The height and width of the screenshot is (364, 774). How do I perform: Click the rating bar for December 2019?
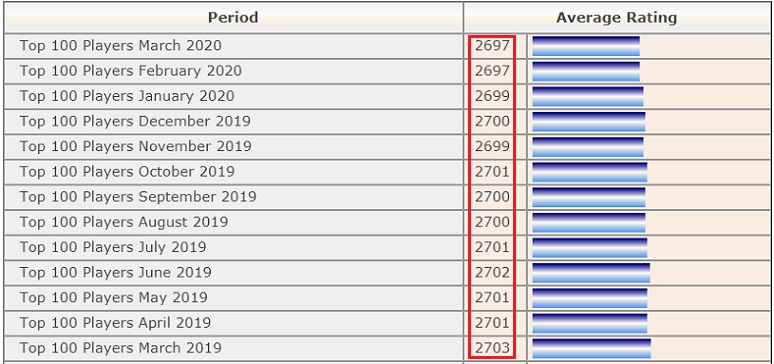pos(589,121)
